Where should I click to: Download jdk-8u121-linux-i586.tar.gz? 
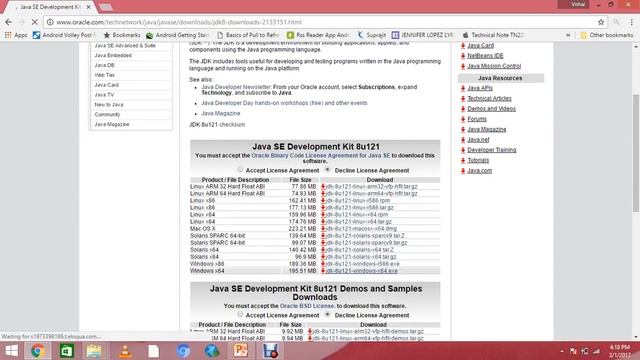[360, 207]
